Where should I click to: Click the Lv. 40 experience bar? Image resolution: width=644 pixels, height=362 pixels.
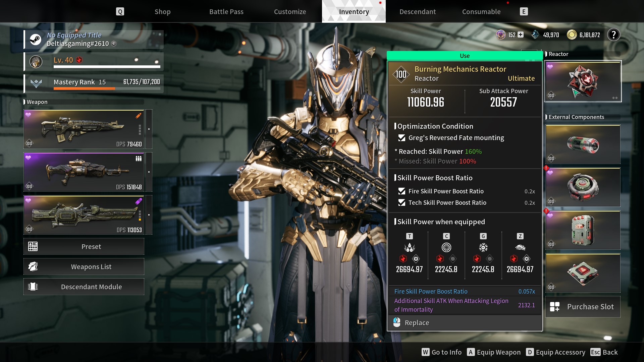107,67
